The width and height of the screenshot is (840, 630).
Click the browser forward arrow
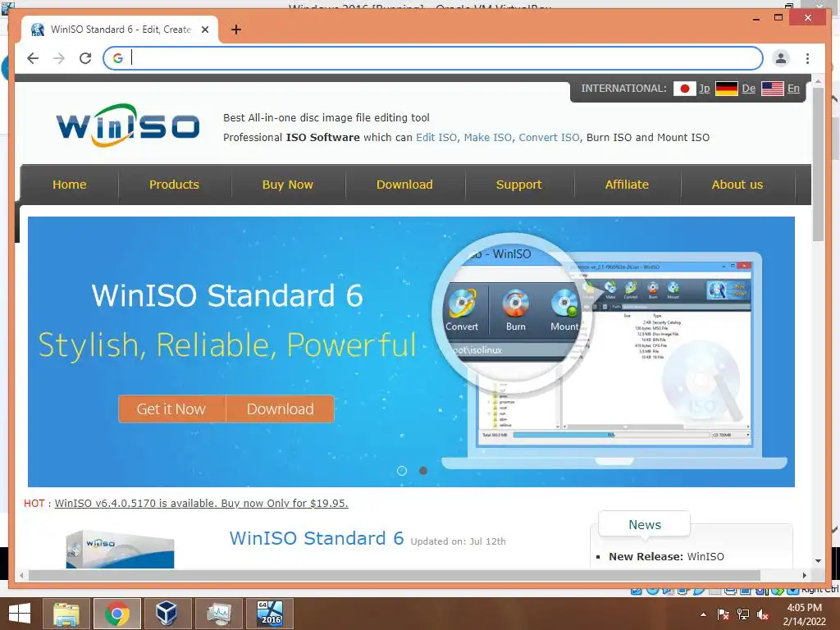point(59,58)
